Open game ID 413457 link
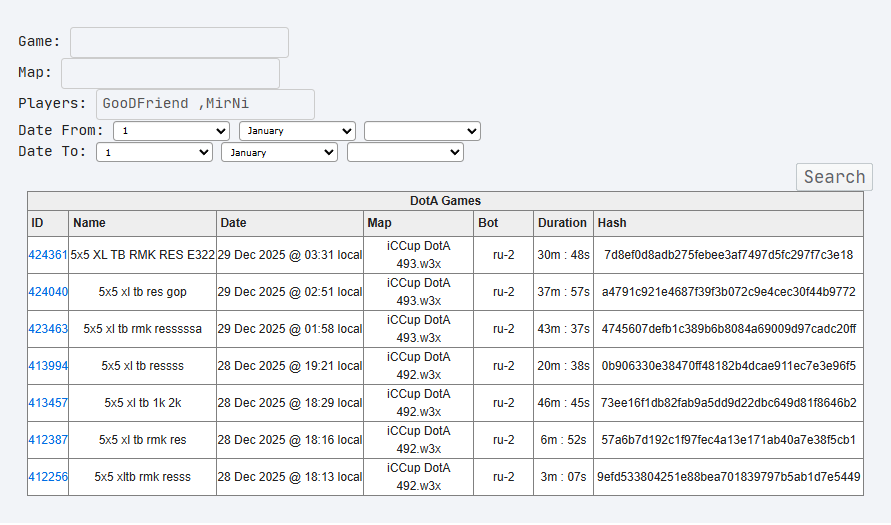Image resolution: width=891 pixels, height=525 pixels. pyautogui.click(x=48, y=403)
